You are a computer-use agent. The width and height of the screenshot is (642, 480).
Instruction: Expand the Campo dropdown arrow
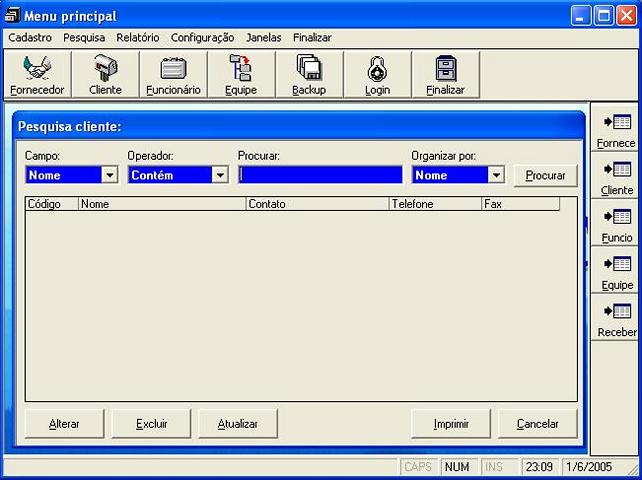(110, 175)
